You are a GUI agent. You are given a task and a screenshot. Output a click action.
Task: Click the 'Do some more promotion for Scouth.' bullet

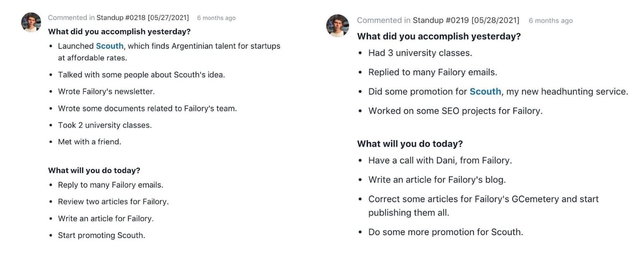[x=446, y=232]
